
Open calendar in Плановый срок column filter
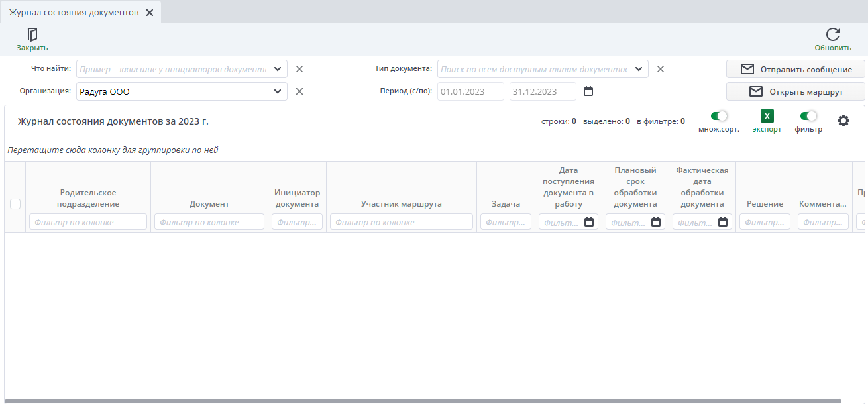click(655, 221)
